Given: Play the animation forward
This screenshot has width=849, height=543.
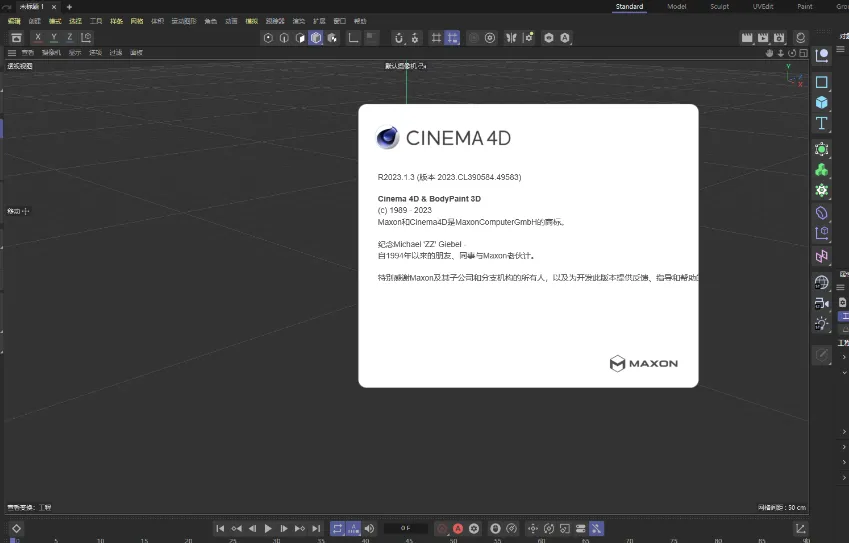Looking at the screenshot, I should click(268, 528).
